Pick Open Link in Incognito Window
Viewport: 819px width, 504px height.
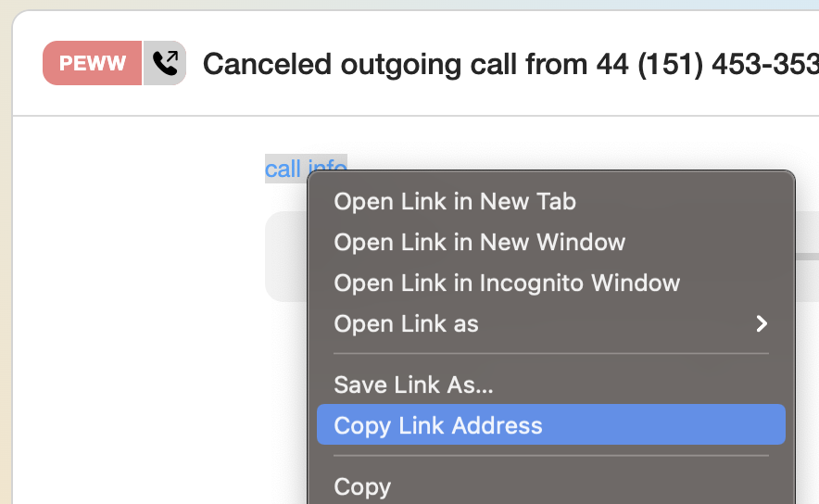(x=507, y=283)
